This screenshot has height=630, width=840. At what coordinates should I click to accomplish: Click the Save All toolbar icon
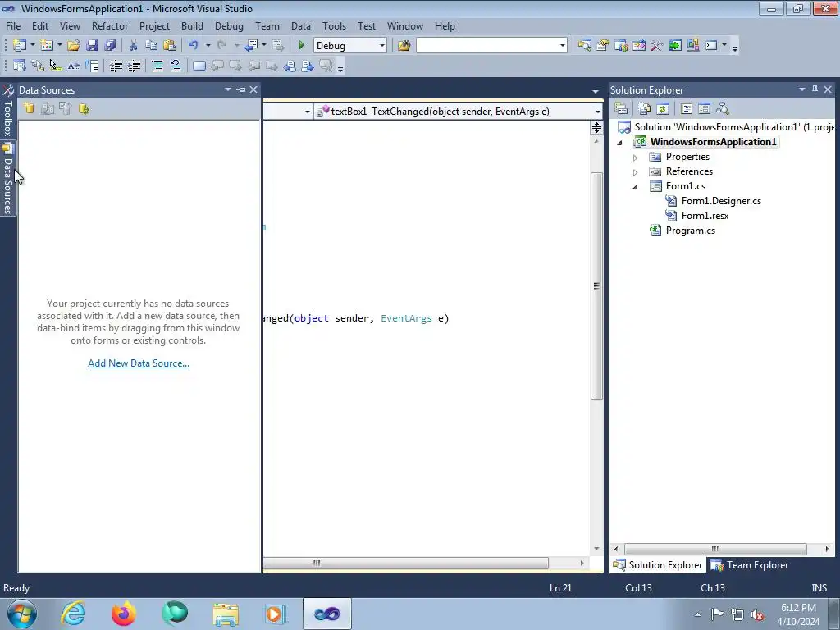coord(111,46)
